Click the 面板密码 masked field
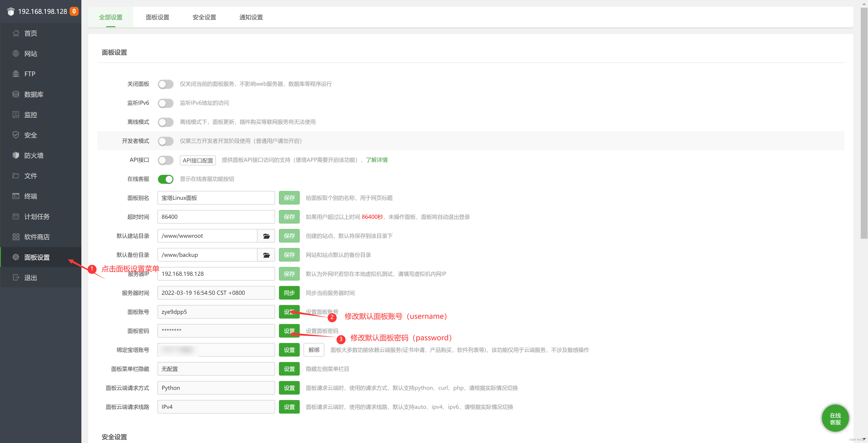The width and height of the screenshot is (868, 443). 216,331
